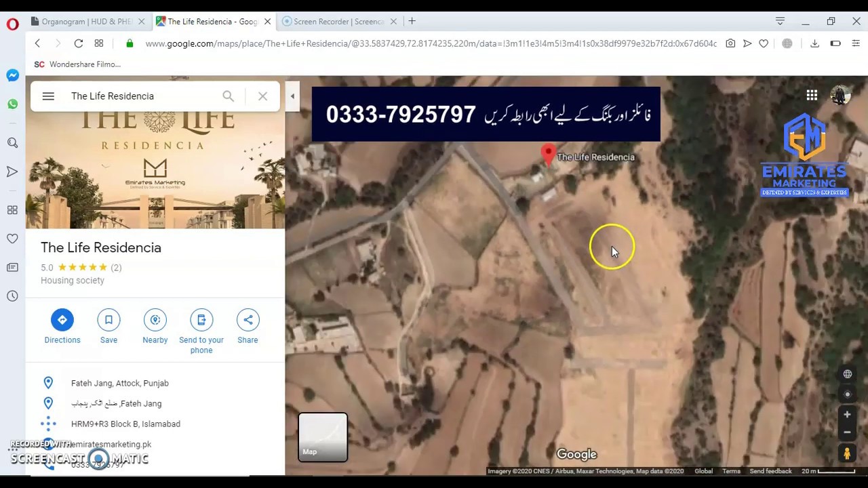Image resolution: width=868 pixels, height=488 pixels.
Task: Close The Life Residencia browser tab
Action: [267, 22]
